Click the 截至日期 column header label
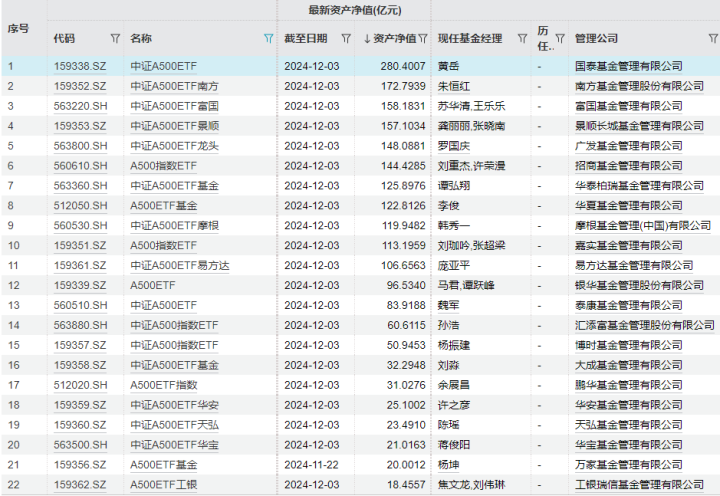This screenshot has width=720, height=496. pos(306,39)
